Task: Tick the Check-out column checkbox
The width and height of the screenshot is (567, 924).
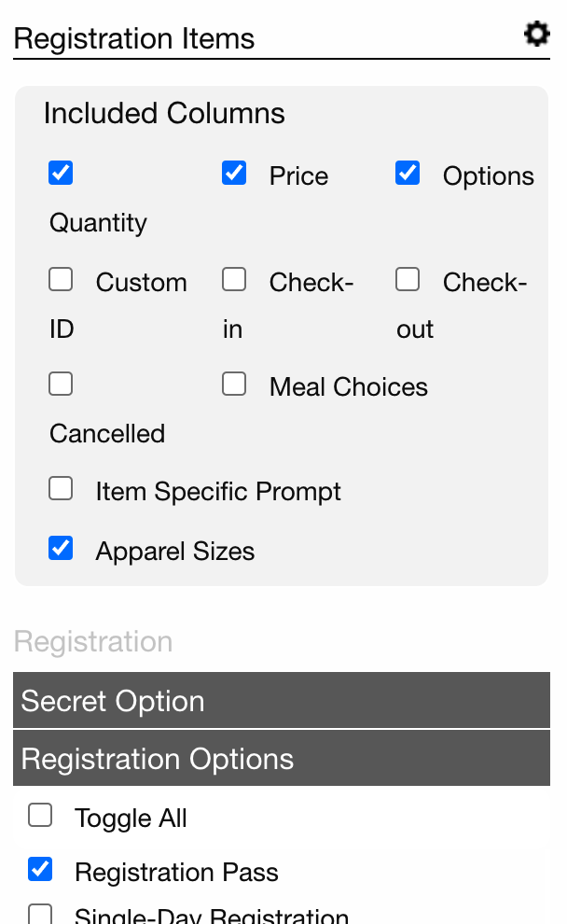Action: (x=408, y=279)
